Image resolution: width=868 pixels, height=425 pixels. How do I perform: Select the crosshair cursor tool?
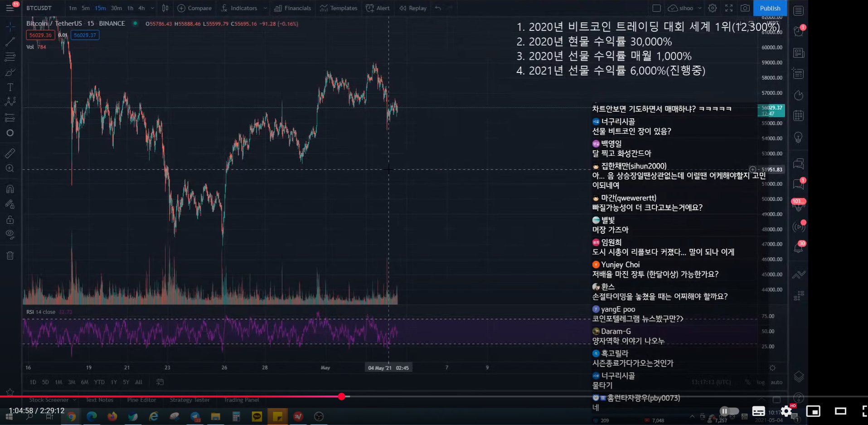tap(10, 27)
